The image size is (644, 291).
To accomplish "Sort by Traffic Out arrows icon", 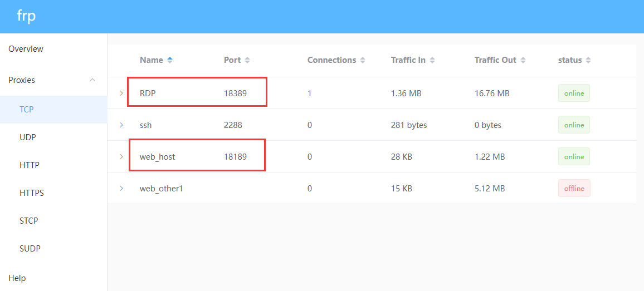I will pos(523,60).
